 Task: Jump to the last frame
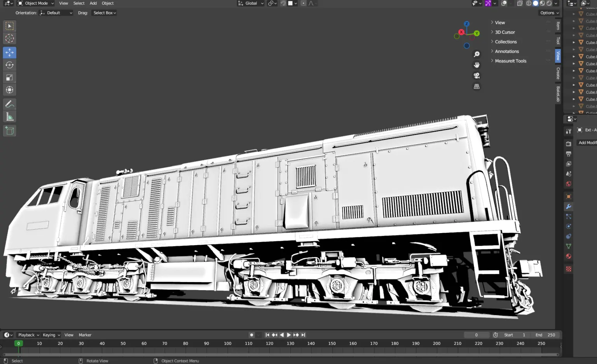[x=303, y=335]
